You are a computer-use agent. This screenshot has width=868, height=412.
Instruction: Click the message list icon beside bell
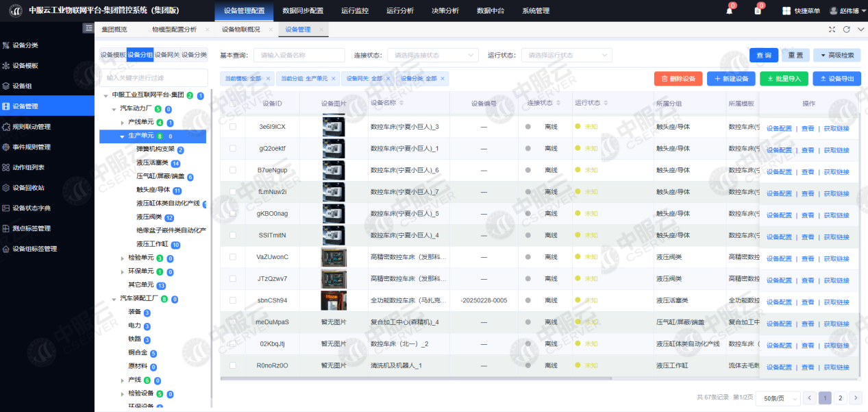tap(757, 11)
